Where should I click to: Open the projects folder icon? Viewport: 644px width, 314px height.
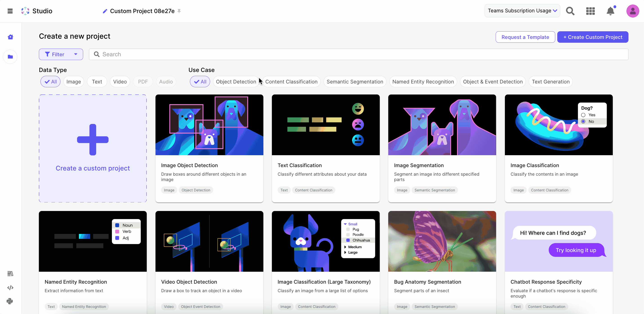click(x=10, y=57)
